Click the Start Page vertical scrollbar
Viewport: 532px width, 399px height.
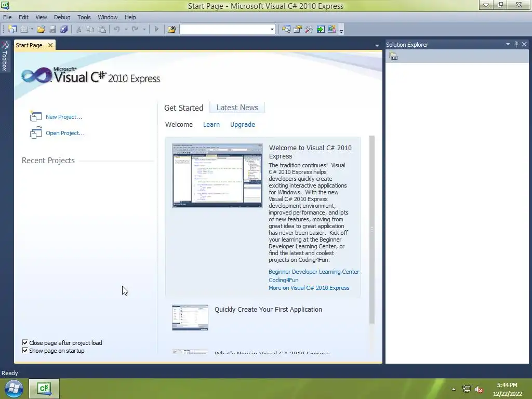(372, 230)
